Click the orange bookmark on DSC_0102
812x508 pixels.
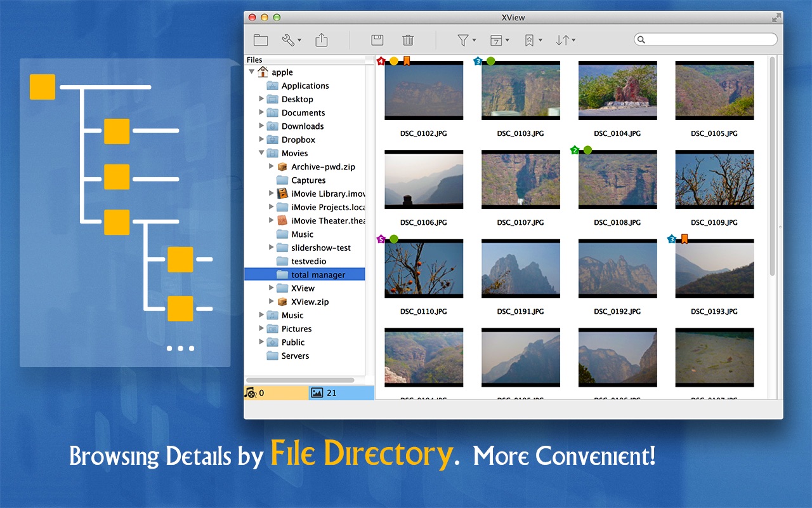[407, 61]
